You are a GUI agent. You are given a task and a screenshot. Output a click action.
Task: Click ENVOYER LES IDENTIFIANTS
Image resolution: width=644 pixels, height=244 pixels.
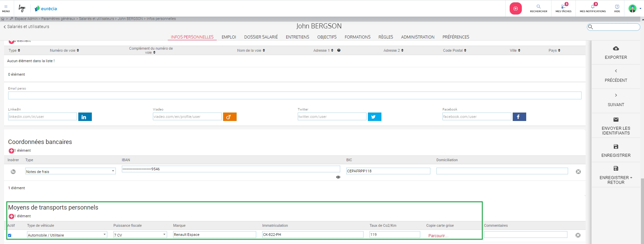[616, 126]
